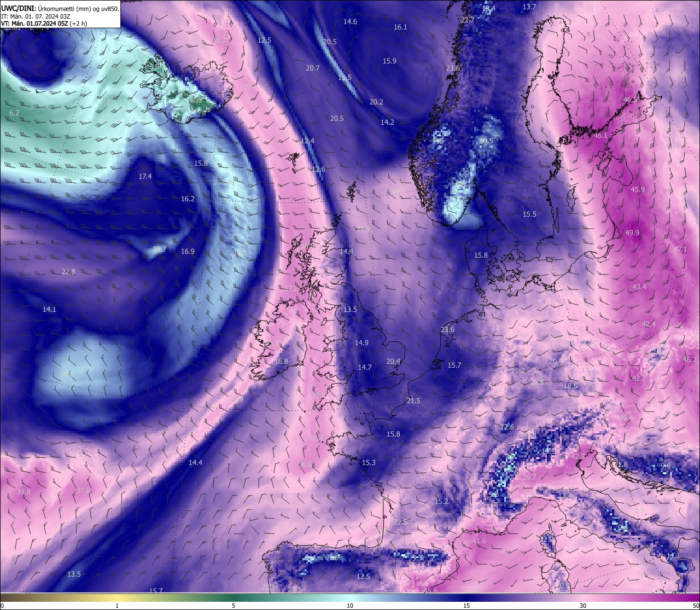This screenshot has height=610, width=700.
Task: Click the color legend tick label '50'
Action: [x=695, y=606]
